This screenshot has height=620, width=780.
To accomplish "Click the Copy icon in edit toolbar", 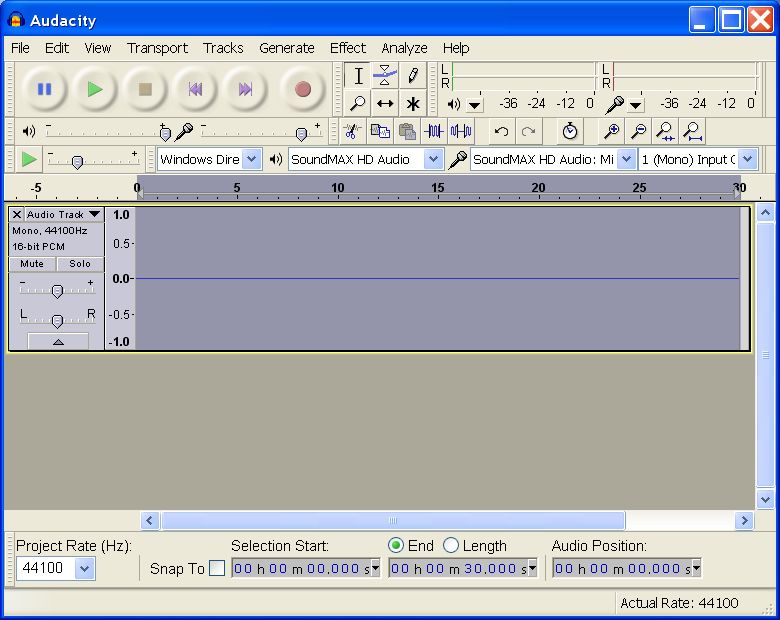I will click(380, 131).
